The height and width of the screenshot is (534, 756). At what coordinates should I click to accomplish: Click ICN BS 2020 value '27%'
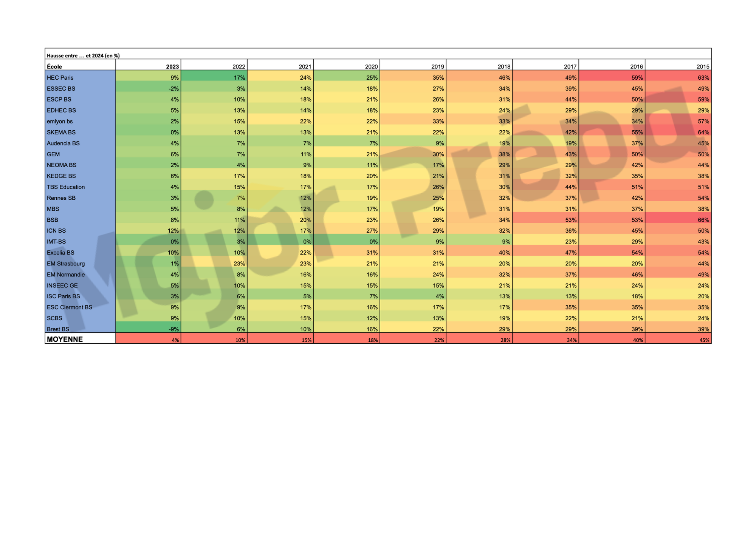point(372,230)
